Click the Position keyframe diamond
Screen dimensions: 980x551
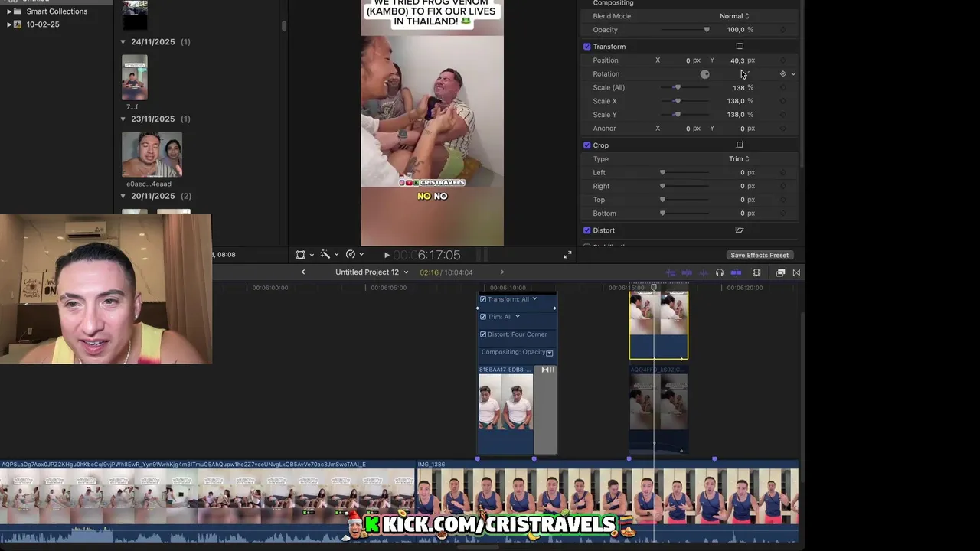click(782, 60)
